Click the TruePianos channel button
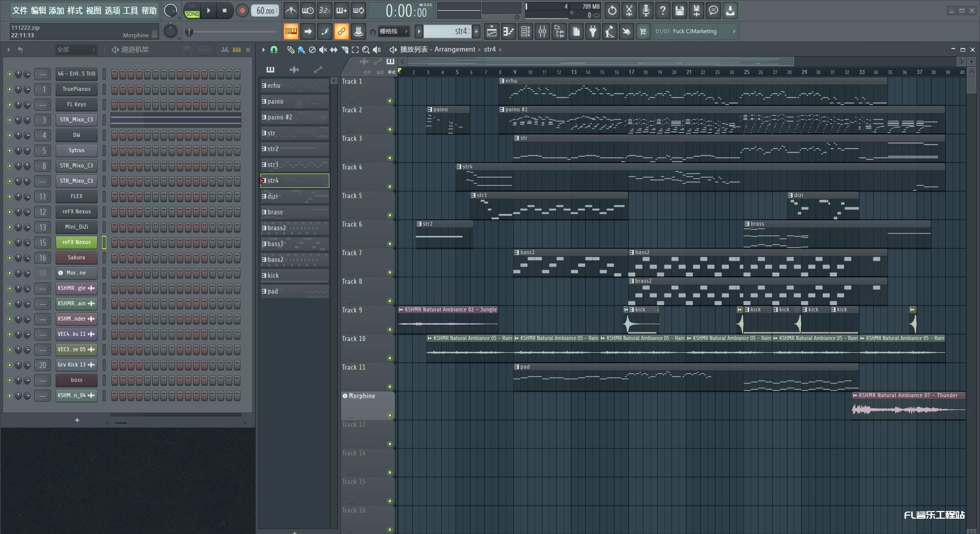 tap(77, 89)
